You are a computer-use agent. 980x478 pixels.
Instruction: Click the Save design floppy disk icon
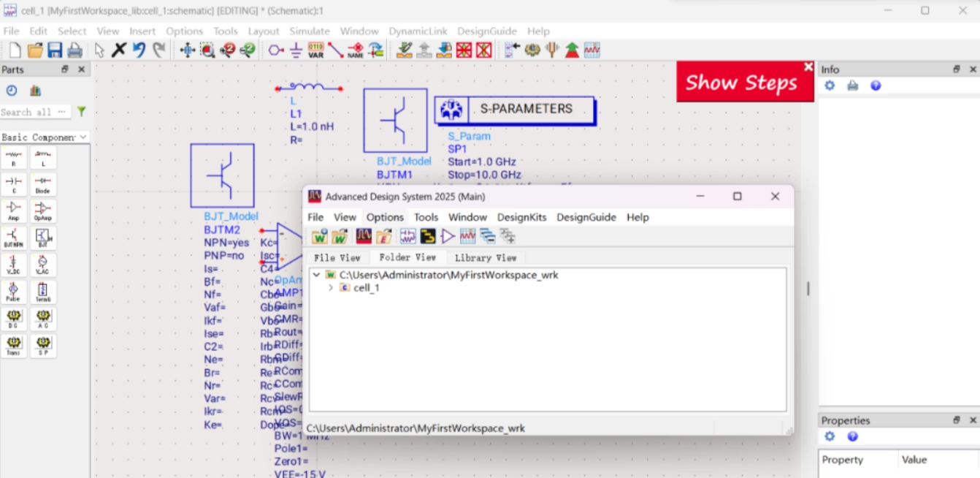55,50
